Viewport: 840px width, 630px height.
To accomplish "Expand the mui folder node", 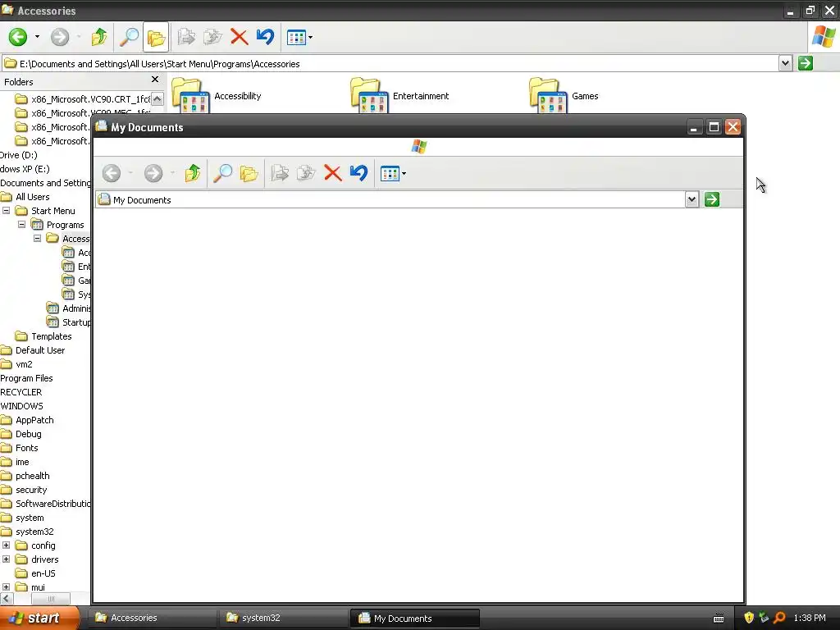I will coord(6,587).
